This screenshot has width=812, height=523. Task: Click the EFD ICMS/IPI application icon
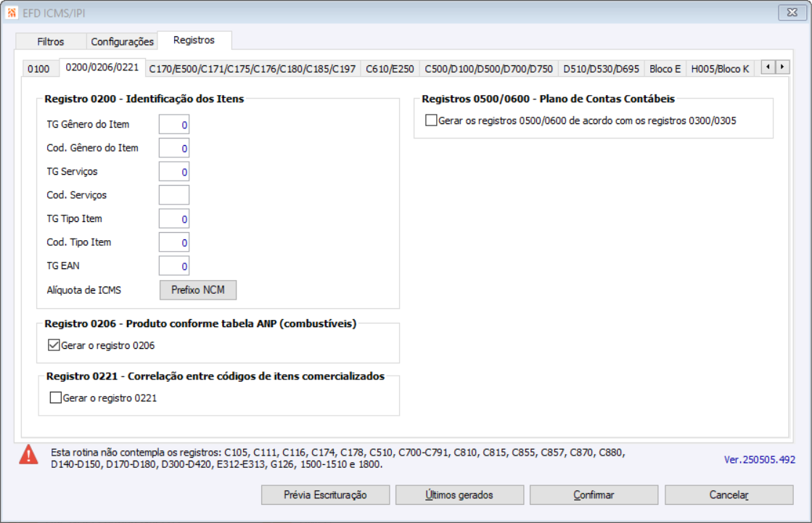tap(12, 12)
